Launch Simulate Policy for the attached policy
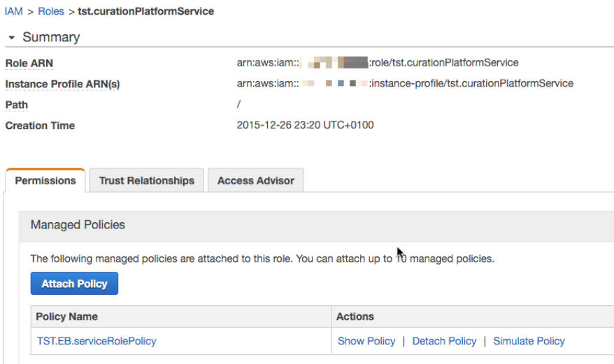The image size is (614, 364). tap(529, 341)
